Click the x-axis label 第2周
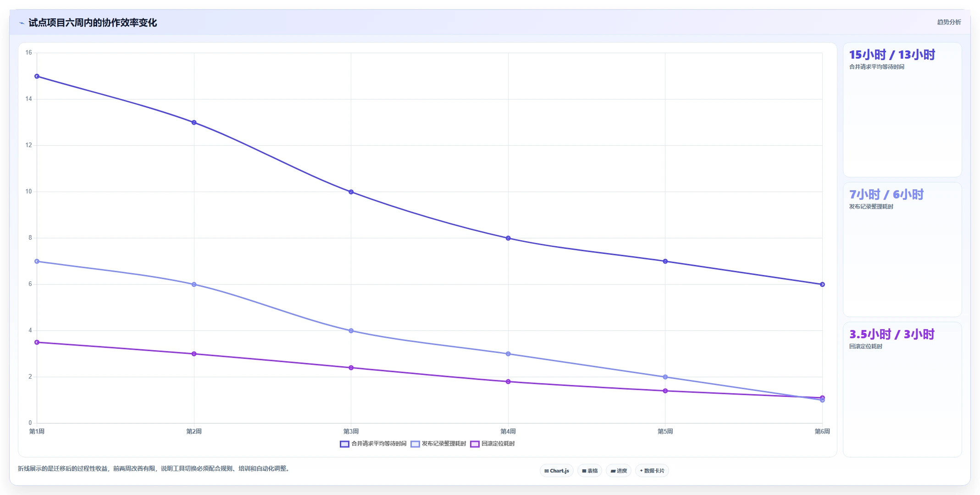 pos(194,431)
